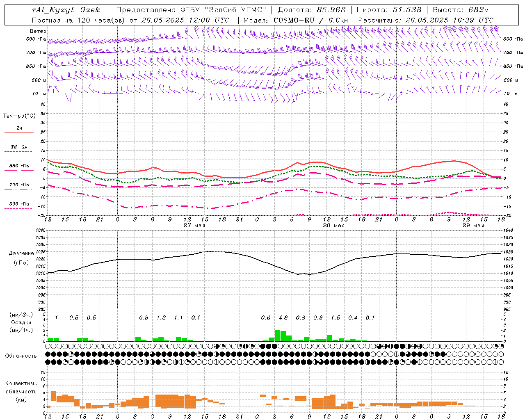525x420 pixels.
Task: Click the 'Модель COSMO-RU / 6.6км' text
Action: coord(296,20)
